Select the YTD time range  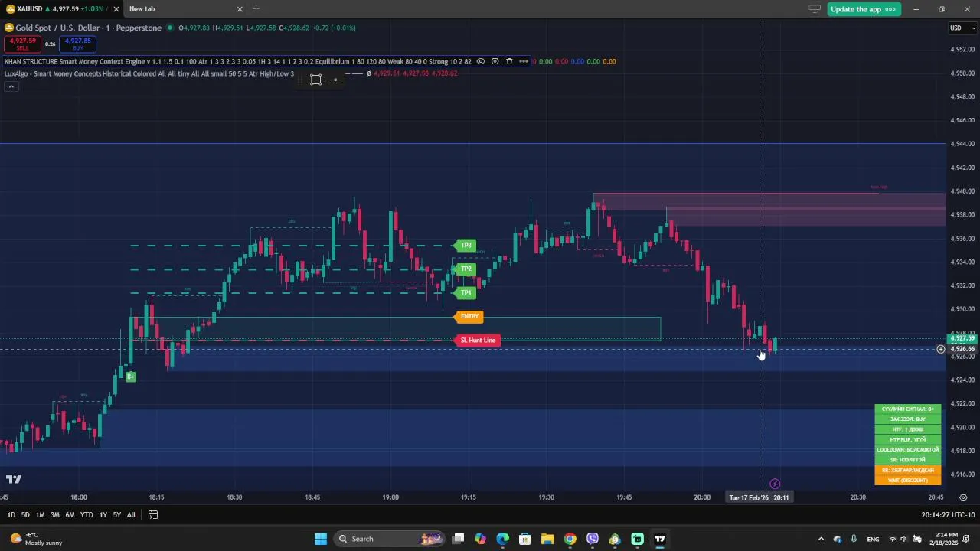pyautogui.click(x=87, y=515)
